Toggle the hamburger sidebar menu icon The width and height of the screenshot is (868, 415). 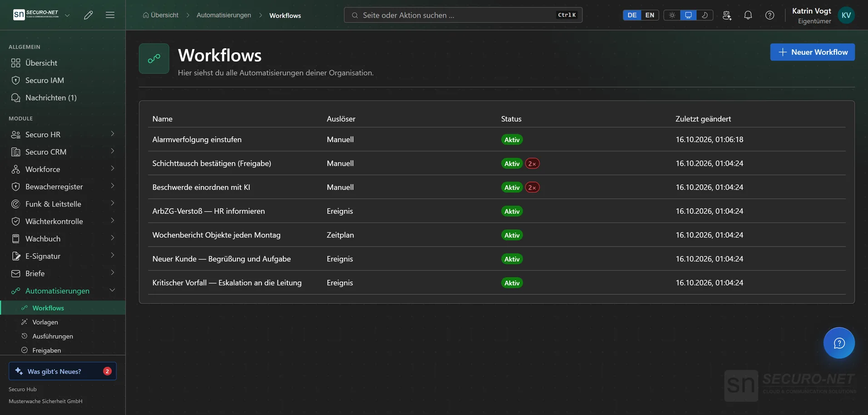(110, 15)
